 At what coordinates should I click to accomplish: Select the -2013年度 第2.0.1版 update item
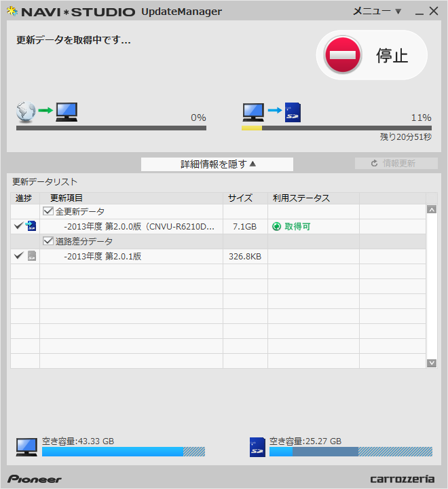click(102, 257)
